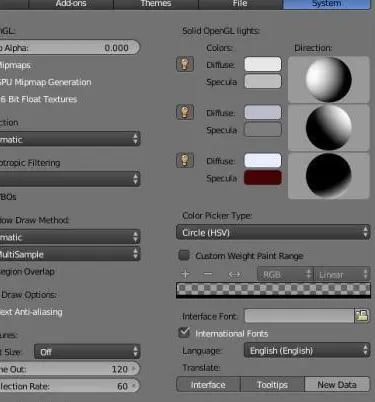Enable Custom Weight Paint Range

184,255
